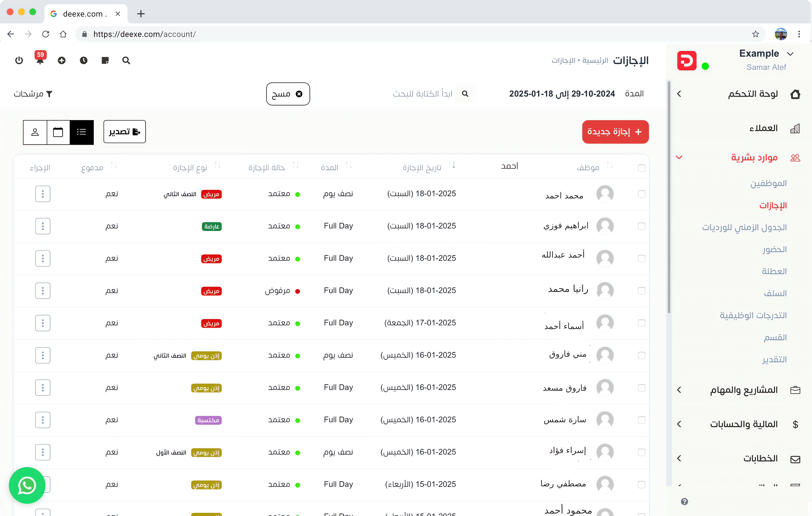The height and width of the screenshot is (516, 812).
Task: Click the power logout icon
Action: [19, 60]
